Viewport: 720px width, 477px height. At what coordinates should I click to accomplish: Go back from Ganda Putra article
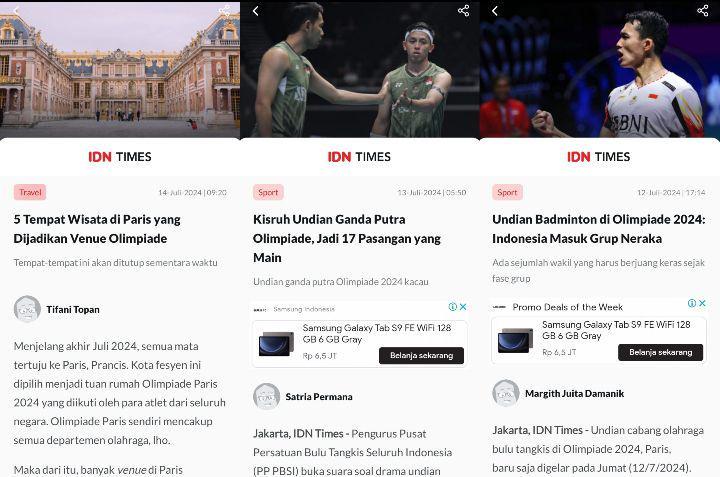click(x=256, y=11)
